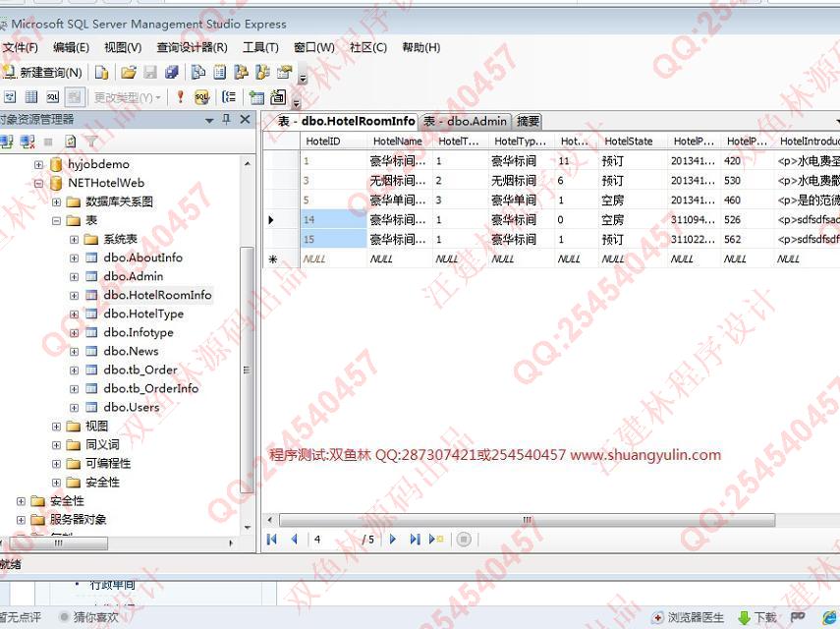Screen dimensions: 840x629
Task: Open the 工具(T) menu
Action: (260, 47)
